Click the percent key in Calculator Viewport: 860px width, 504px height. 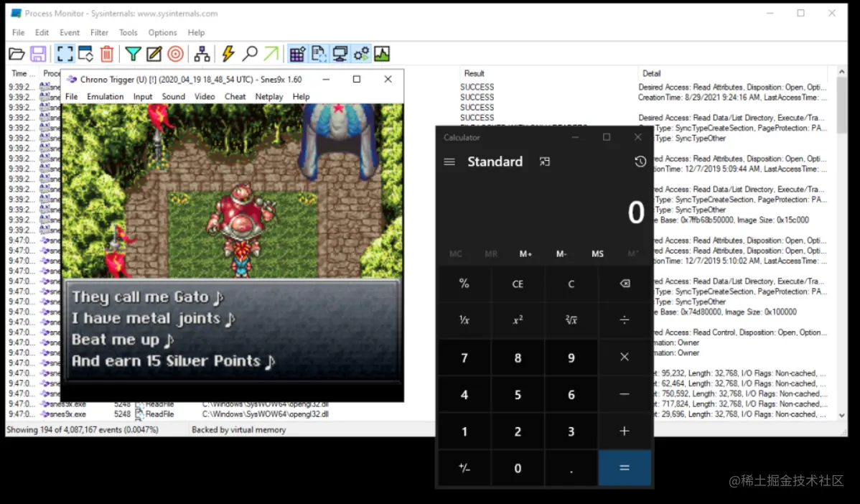pyautogui.click(x=464, y=284)
